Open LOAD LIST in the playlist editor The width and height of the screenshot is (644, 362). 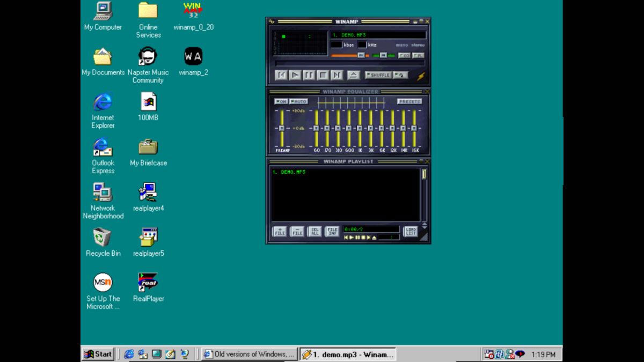coord(411,231)
